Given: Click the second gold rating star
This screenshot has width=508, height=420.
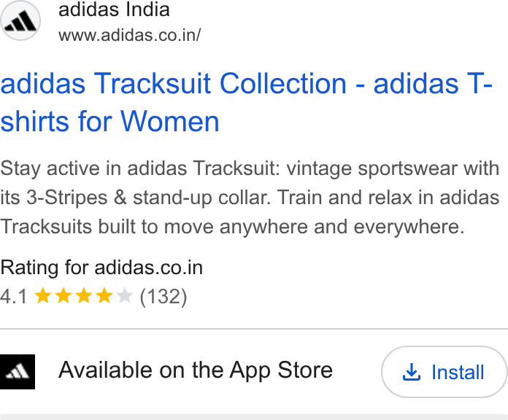Looking at the screenshot, I should (64, 296).
